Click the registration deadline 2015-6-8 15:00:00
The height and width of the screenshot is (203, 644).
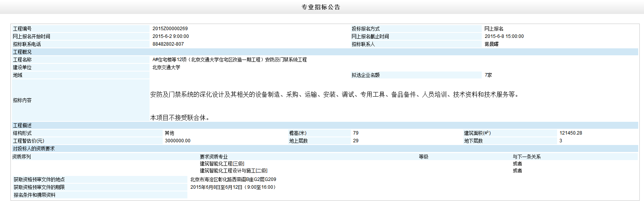pyautogui.click(x=504, y=36)
